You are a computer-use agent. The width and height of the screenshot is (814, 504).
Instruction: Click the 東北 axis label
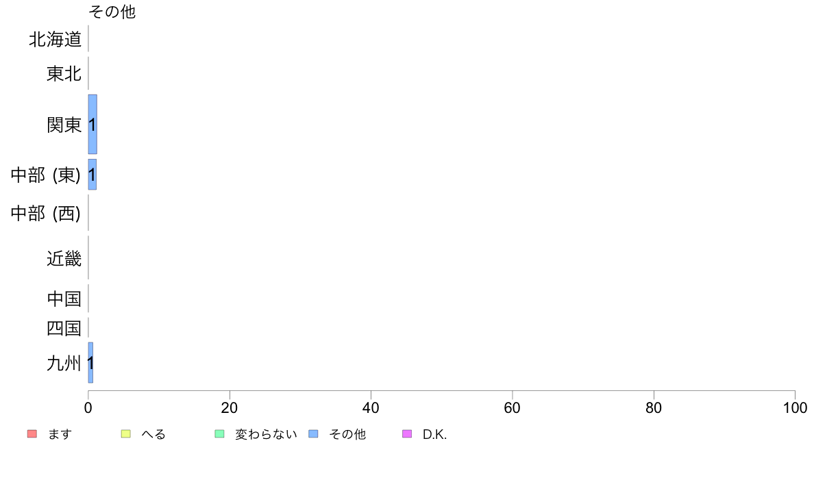pyautogui.click(x=64, y=74)
